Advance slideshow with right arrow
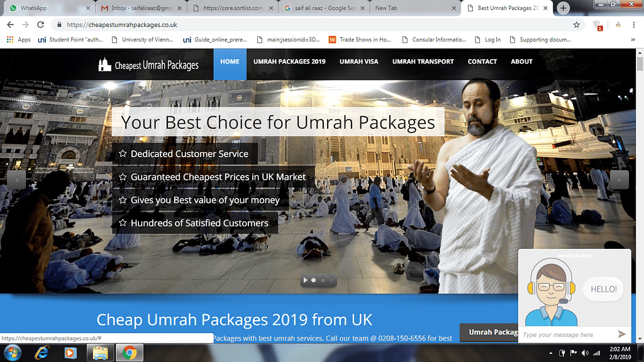 click(619, 180)
